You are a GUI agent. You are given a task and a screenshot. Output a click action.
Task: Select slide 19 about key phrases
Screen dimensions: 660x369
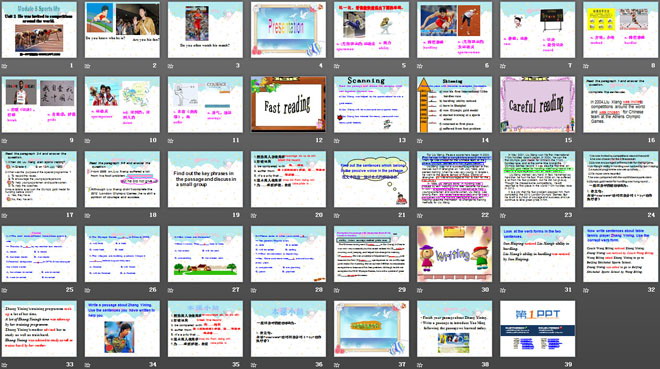(205, 179)
